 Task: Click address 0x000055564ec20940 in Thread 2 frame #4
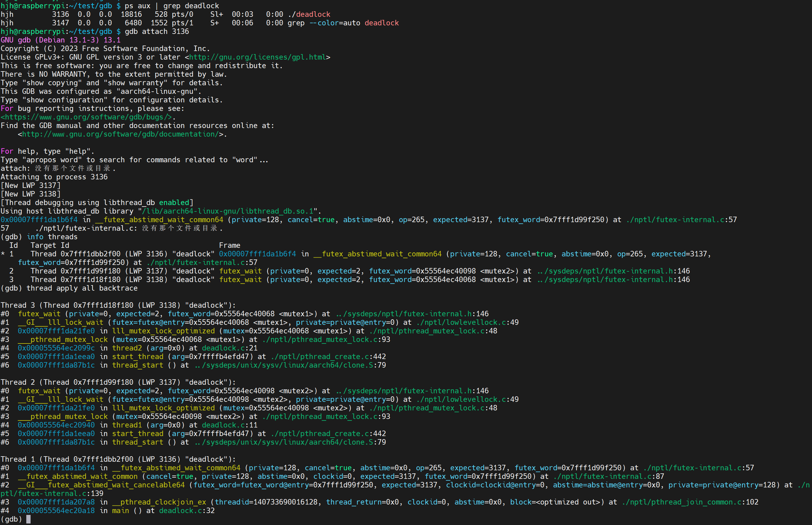(56, 425)
